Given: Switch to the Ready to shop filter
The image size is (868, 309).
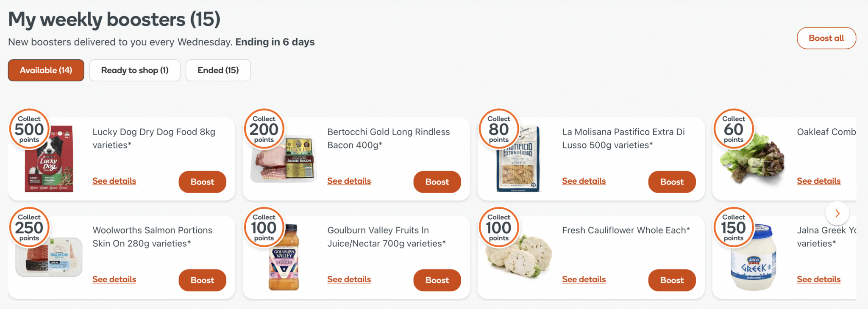Looking at the screenshot, I should coord(135,70).
